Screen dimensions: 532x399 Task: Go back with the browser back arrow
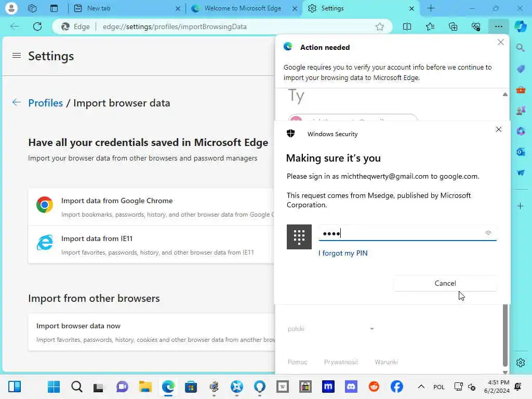coord(15,26)
